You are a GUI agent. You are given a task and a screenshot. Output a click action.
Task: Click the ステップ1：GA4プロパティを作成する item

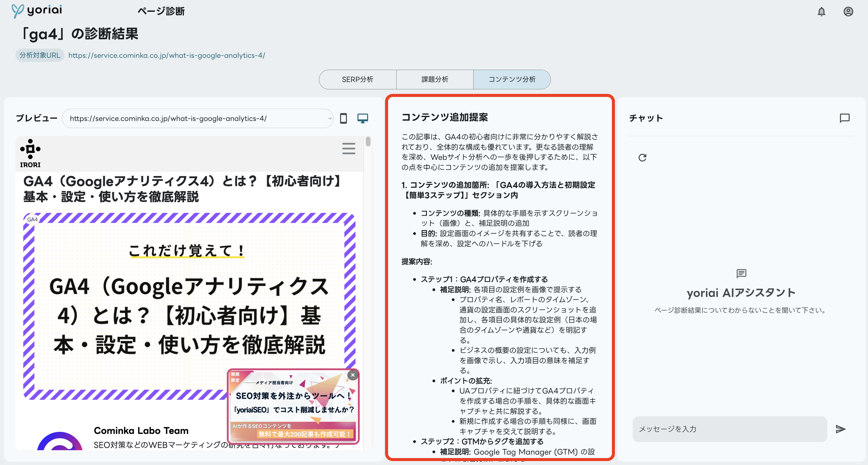click(x=484, y=279)
